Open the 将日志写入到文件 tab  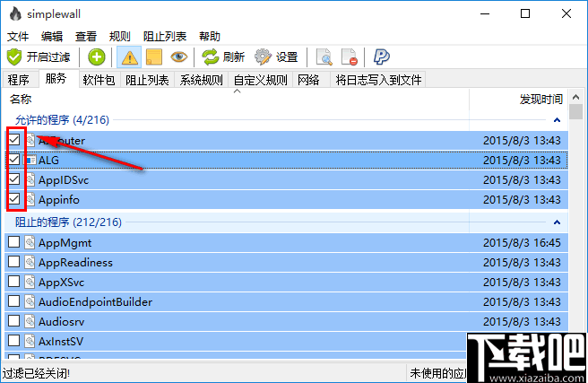(378, 80)
